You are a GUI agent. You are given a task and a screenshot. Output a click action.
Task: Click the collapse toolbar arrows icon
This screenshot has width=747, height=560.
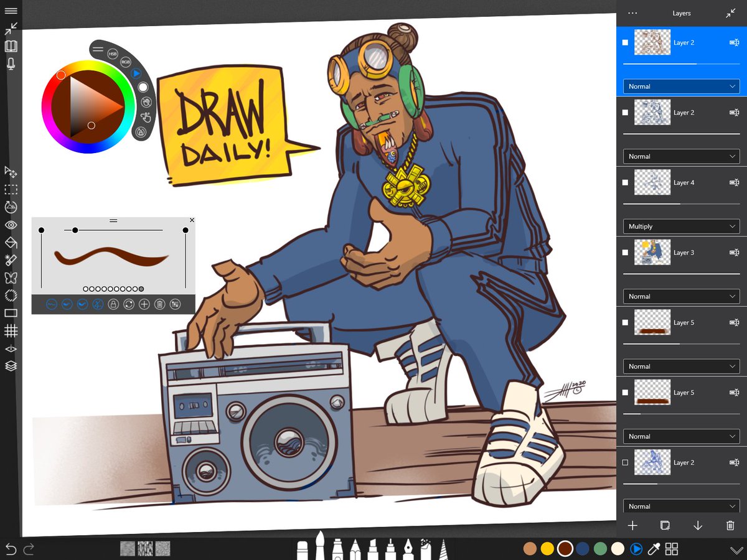point(11,29)
